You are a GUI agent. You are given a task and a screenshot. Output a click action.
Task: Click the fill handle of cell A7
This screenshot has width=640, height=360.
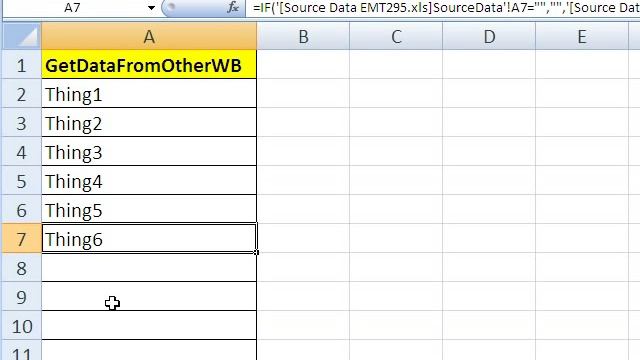256,253
